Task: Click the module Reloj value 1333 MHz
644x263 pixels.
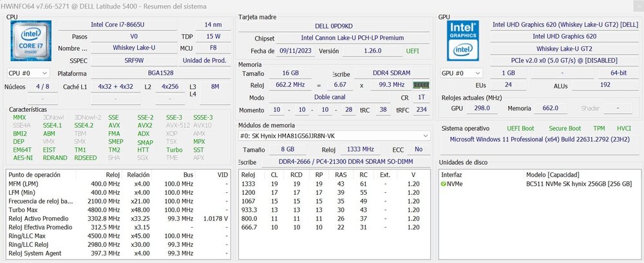Action: coord(360,149)
